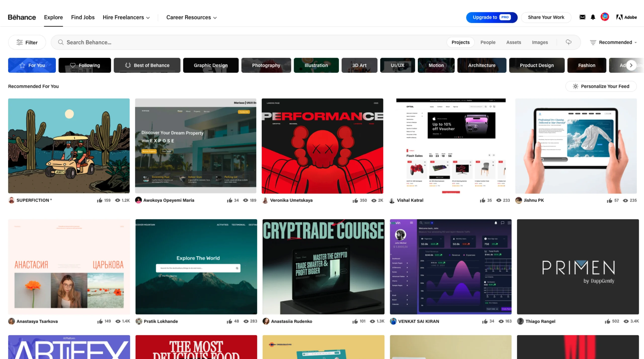Expand Career Resources menu
644x359 pixels.
pos(191,17)
